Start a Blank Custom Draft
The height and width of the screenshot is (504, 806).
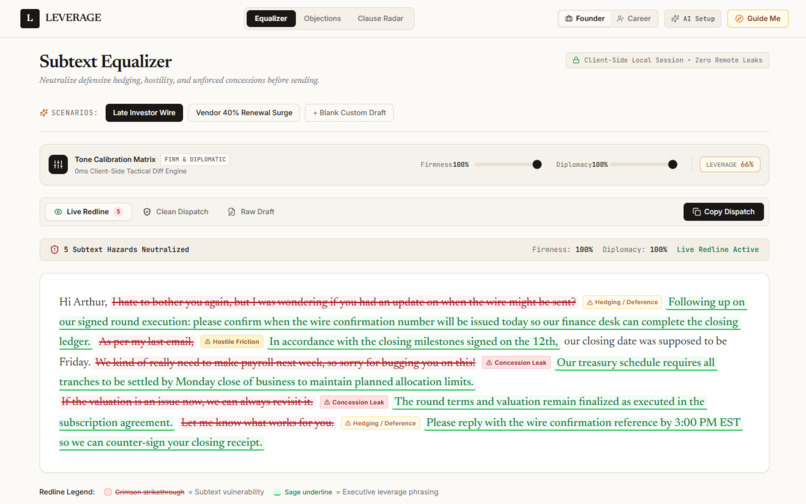349,113
